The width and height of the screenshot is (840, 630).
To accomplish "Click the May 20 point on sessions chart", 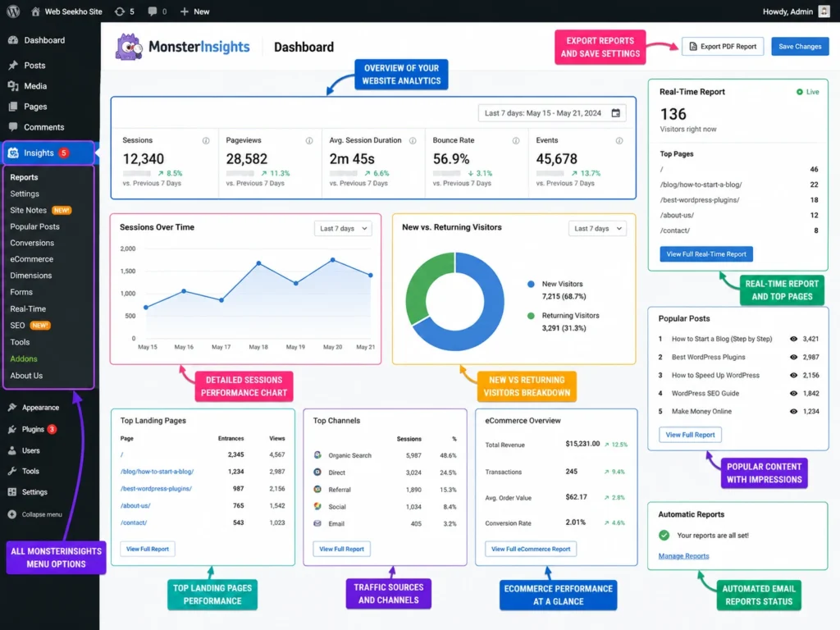I will [333, 260].
